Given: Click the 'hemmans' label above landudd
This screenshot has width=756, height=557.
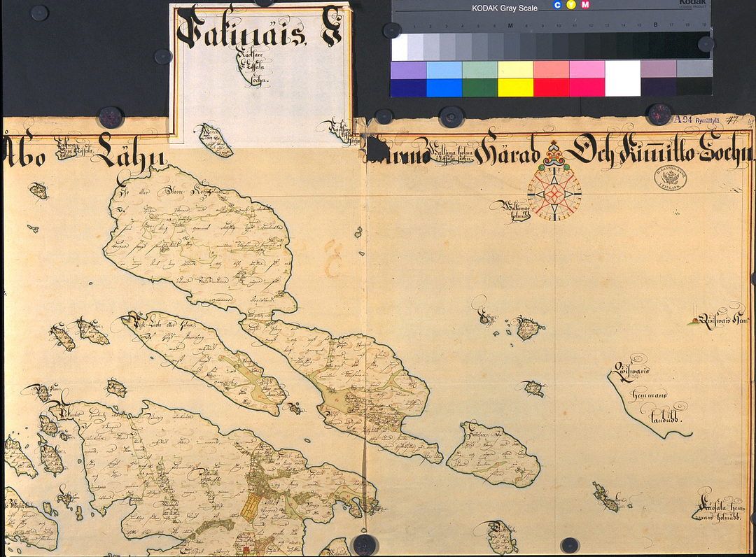Looking at the screenshot, I should tap(648, 395).
